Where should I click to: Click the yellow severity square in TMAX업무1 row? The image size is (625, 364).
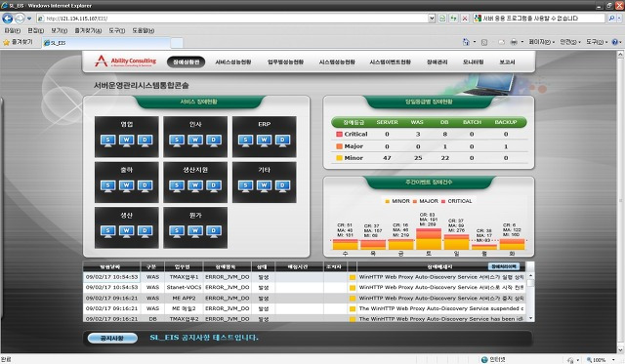click(353, 277)
